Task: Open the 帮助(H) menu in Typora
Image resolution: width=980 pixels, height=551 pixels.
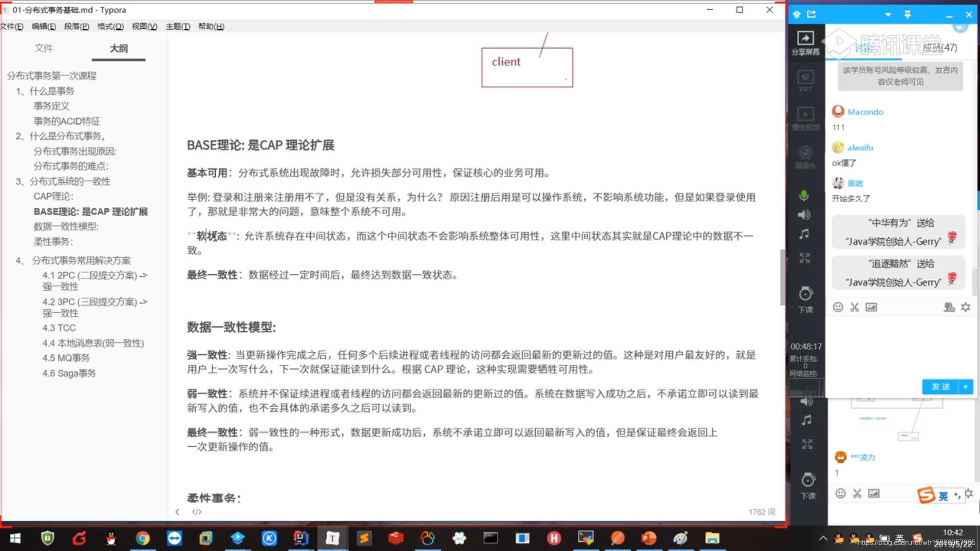Action: point(211,27)
